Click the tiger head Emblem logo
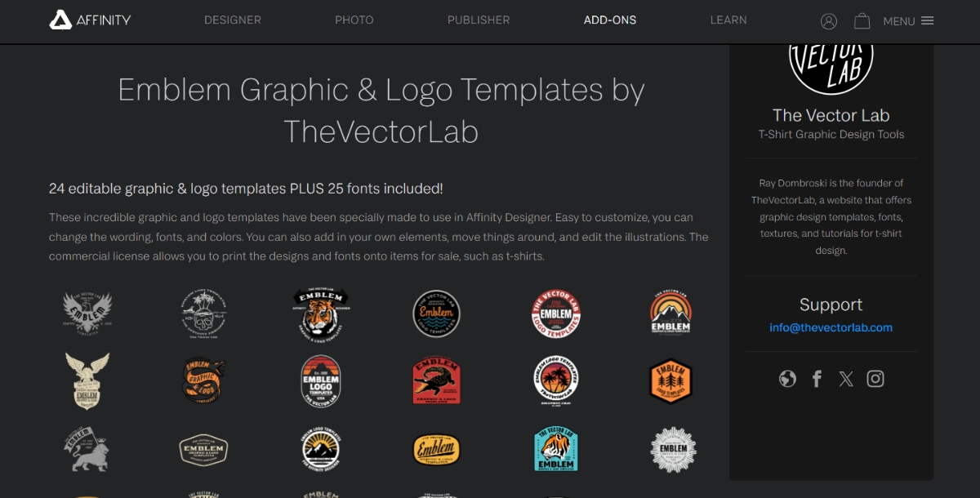This screenshot has width=980, height=498. point(321,314)
